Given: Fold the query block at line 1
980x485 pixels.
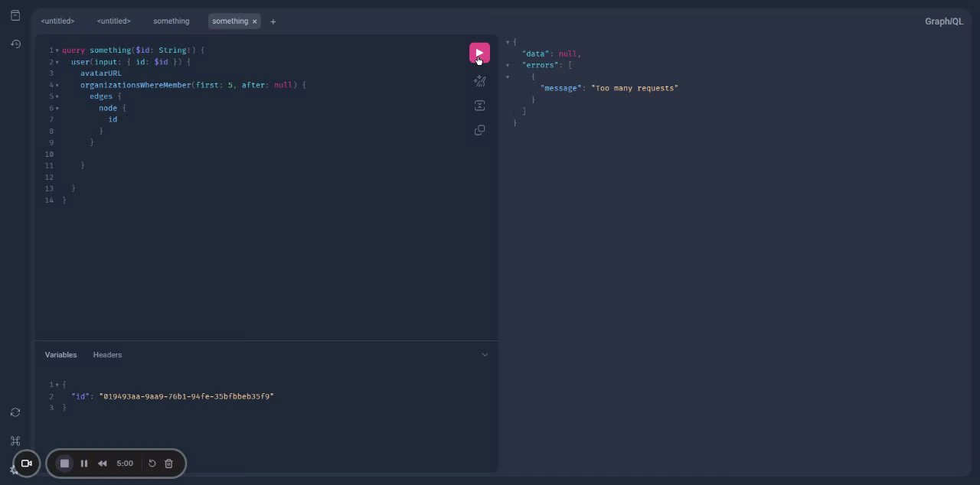Looking at the screenshot, I should coord(57,50).
